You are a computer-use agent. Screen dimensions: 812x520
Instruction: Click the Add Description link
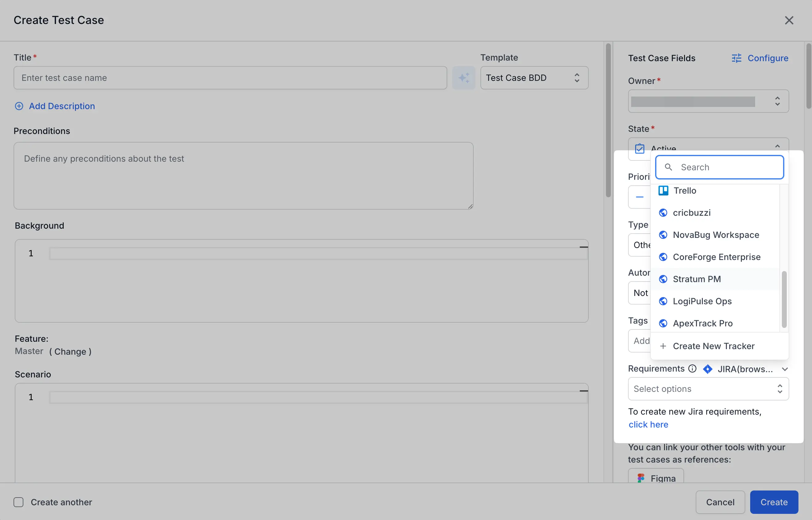coord(62,106)
